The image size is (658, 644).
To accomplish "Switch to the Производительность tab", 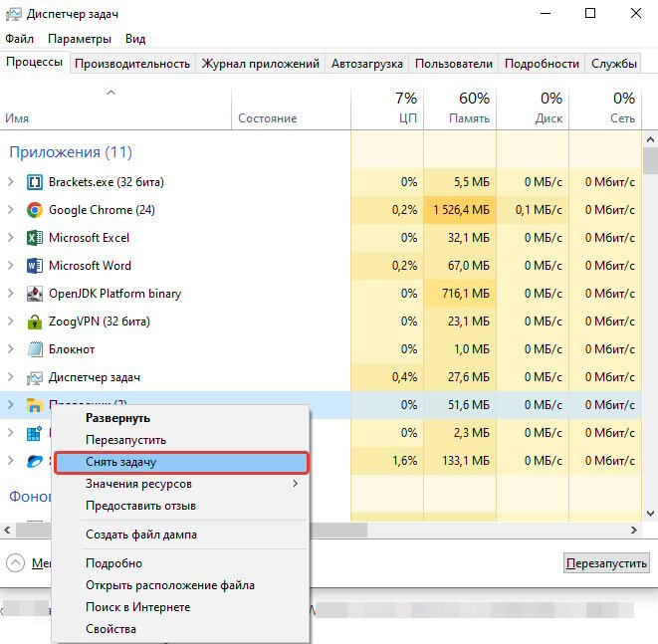I will tap(132, 64).
